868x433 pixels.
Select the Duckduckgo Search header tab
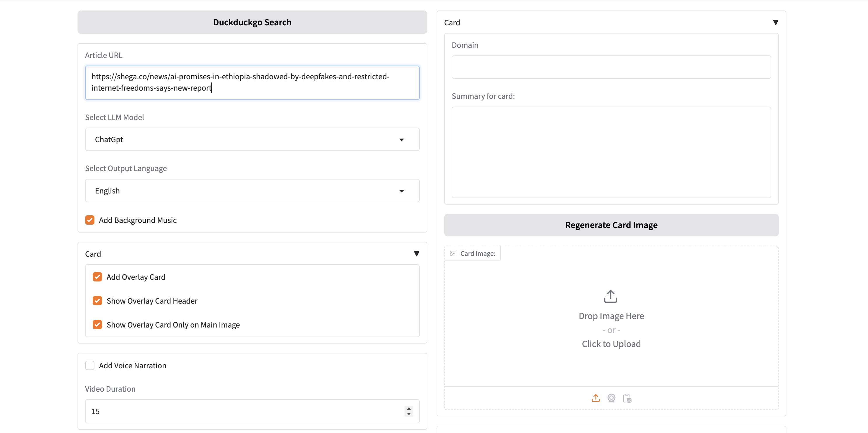click(x=252, y=22)
